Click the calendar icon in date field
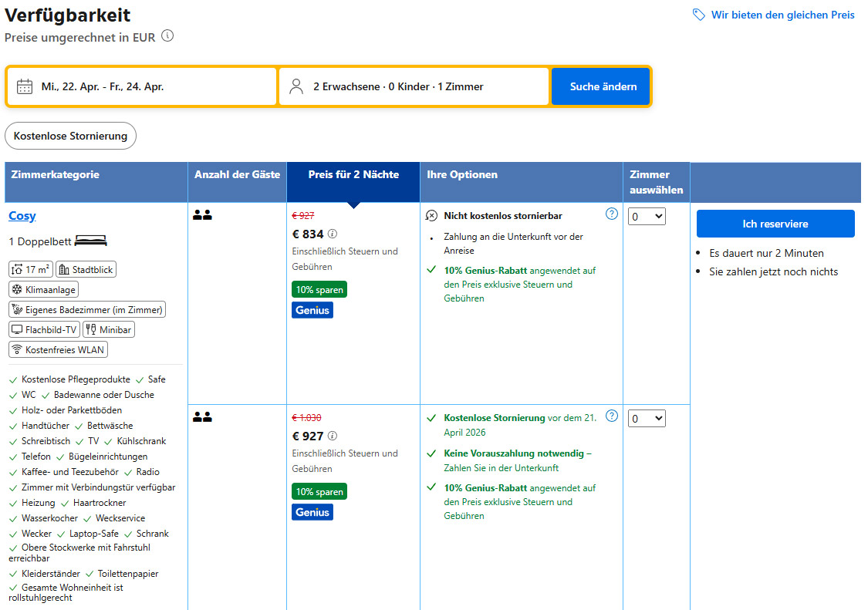868x610 pixels. tap(25, 86)
